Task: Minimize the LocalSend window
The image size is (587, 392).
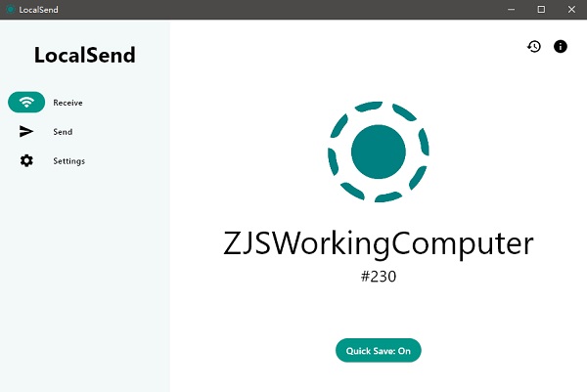Action: 511,10
